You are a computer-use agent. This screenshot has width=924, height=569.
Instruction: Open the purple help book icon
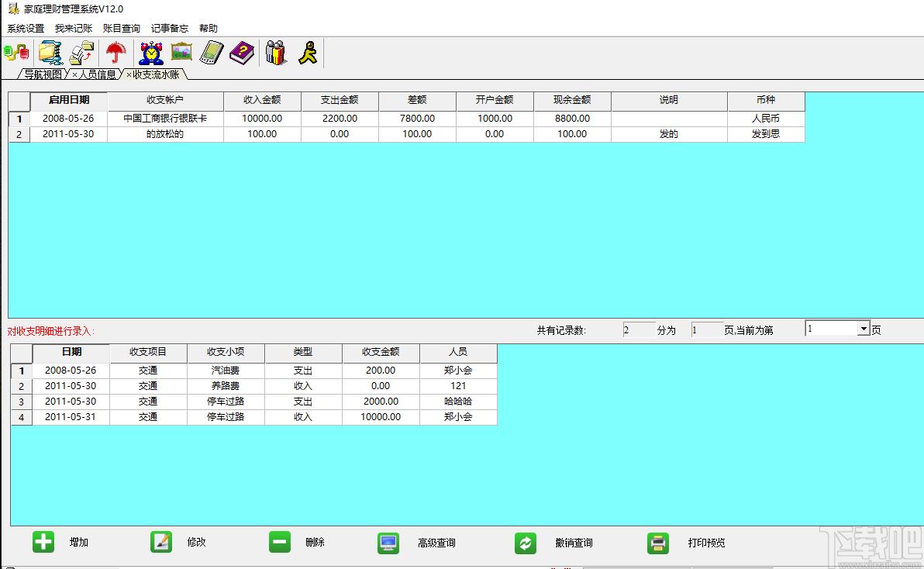(x=242, y=53)
